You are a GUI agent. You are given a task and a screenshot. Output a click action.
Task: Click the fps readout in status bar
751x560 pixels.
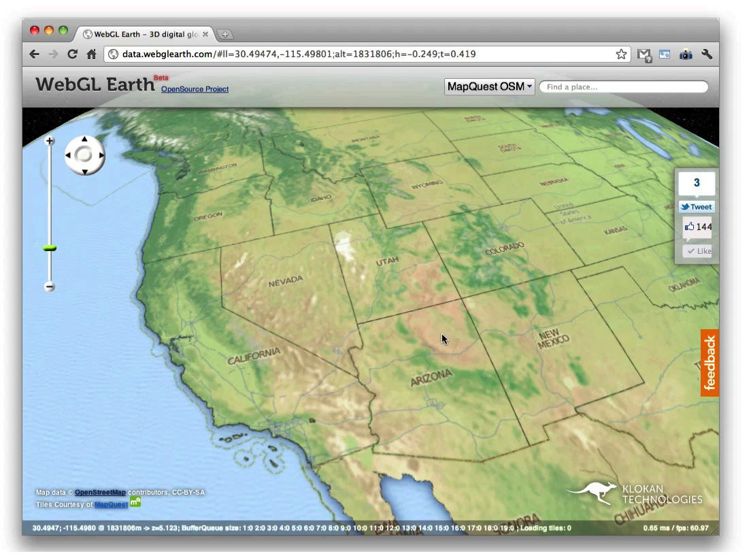click(675, 528)
